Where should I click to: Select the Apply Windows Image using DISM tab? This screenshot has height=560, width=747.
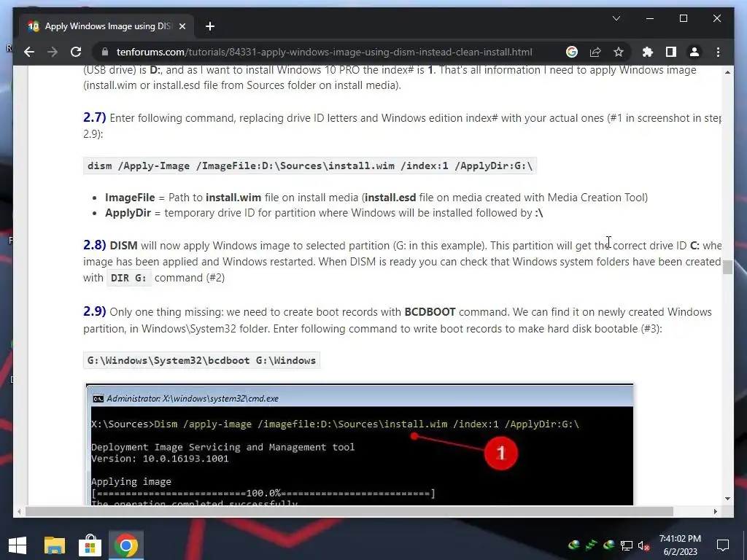[x=107, y=26]
